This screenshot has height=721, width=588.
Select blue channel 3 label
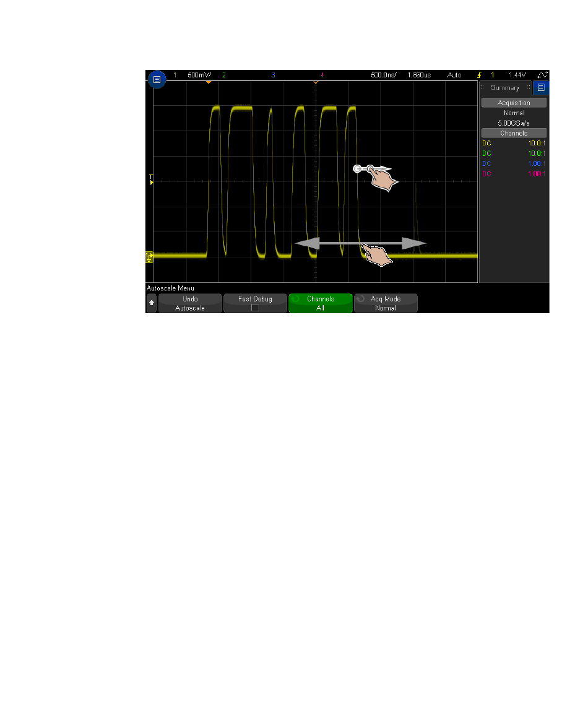[273, 75]
